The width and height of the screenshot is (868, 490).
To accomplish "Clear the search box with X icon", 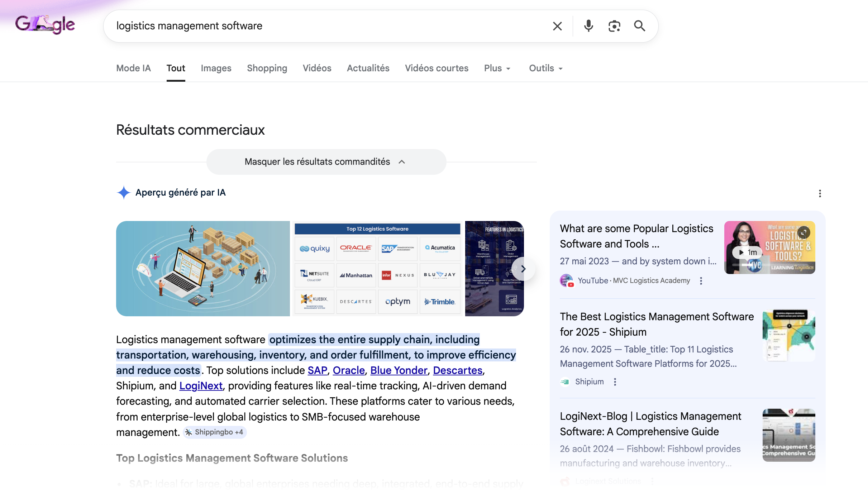I will (x=557, y=26).
